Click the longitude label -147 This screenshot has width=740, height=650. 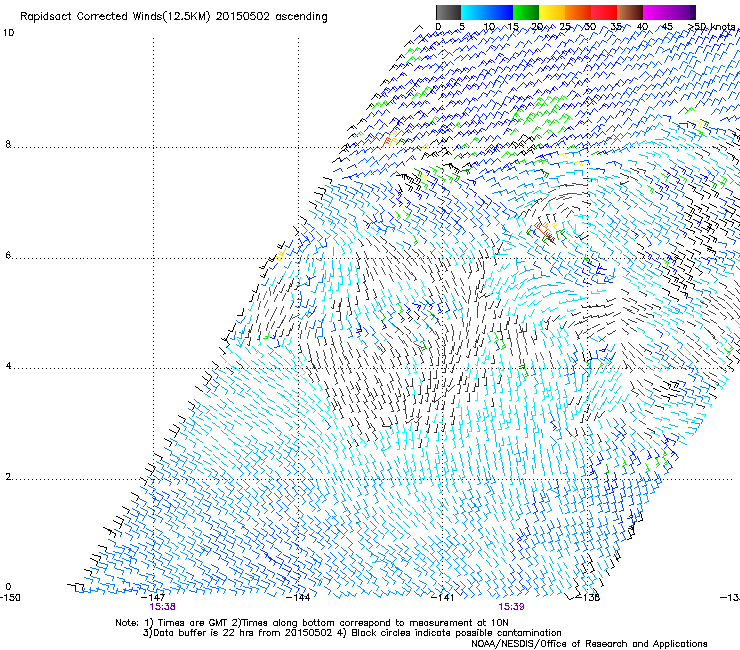153,597
